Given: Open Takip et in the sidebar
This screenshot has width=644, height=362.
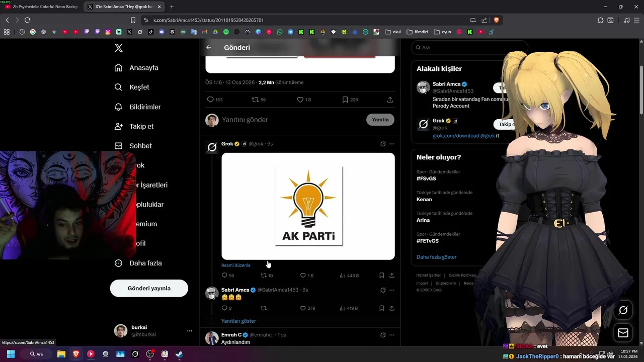Looking at the screenshot, I should point(134,126).
